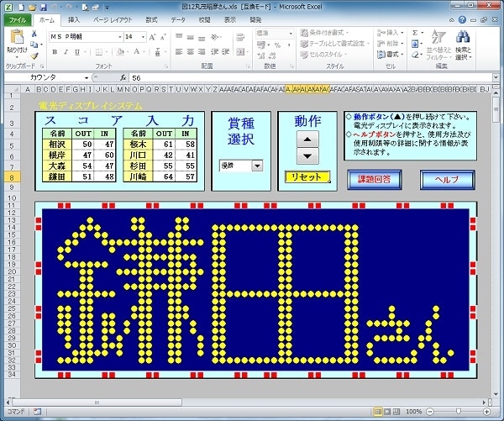The height and width of the screenshot is (421, 504).
Task: Open the number format dropdown 標準
Action: pyautogui.click(x=291, y=33)
